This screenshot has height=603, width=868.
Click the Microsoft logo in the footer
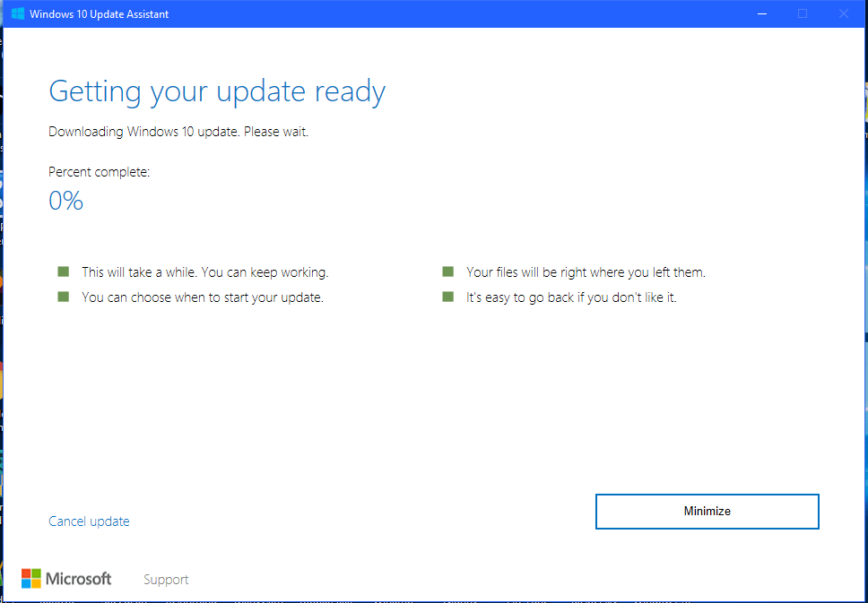point(66,579)
